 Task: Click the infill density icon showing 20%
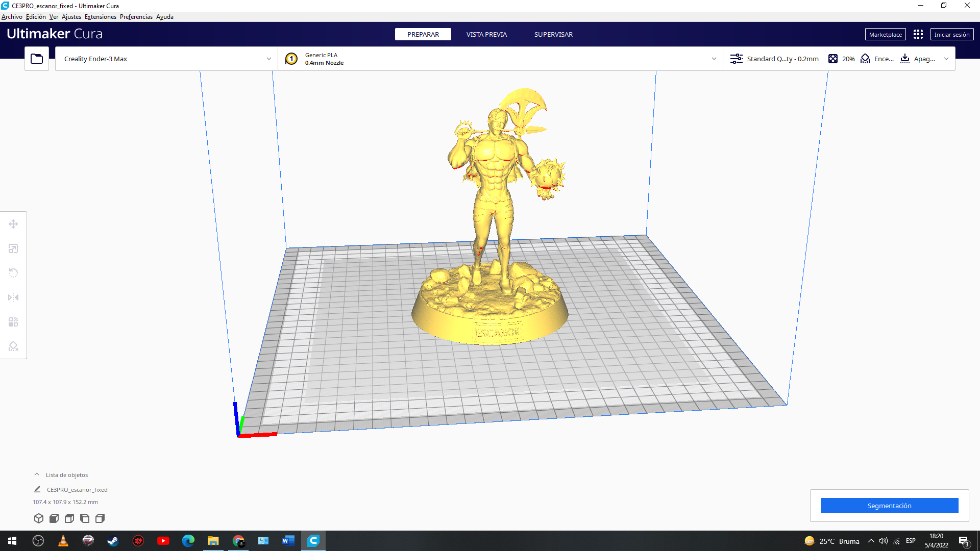(x=834, y=59)
